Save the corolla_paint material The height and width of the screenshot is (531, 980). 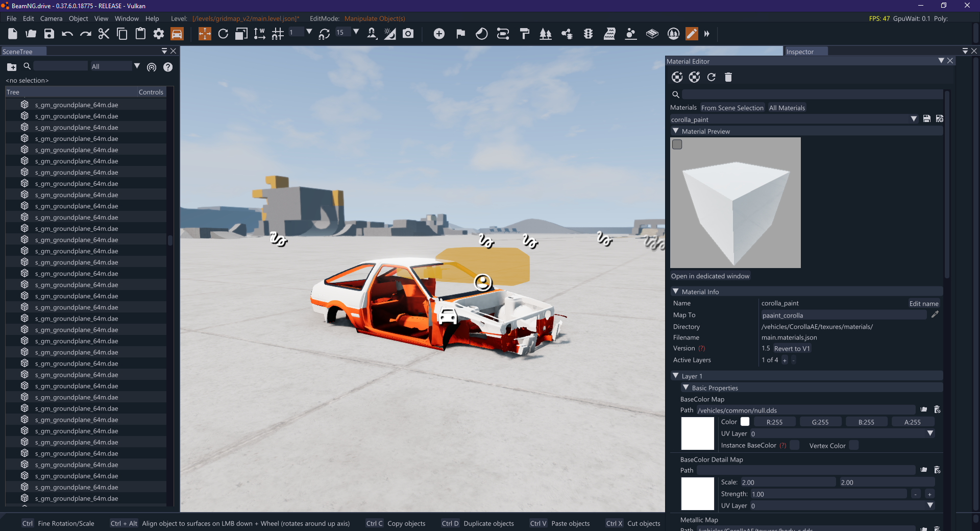(x=927, y=119)
